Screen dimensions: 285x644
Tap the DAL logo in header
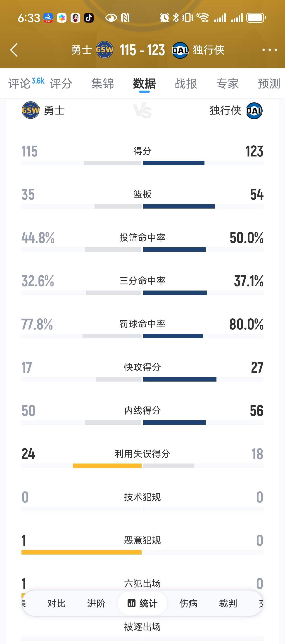(180, 50)
